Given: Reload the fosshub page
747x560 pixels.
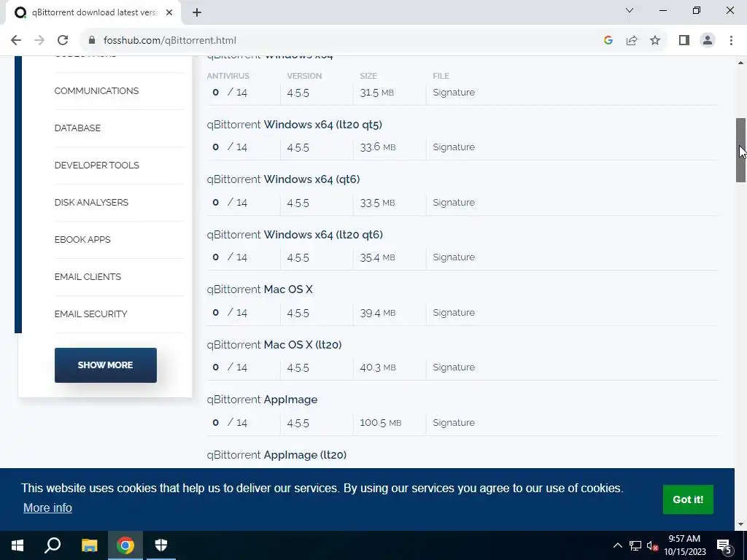Looking at the screenshot, I should (x=63, y=41).
